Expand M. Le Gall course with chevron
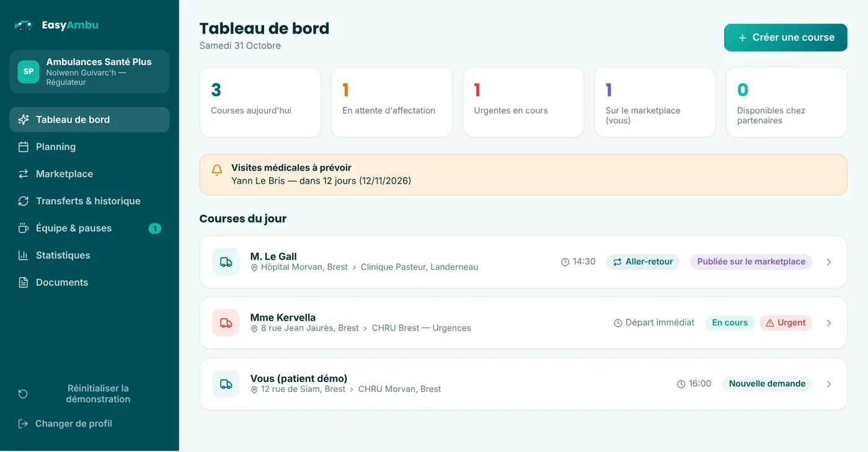The width and height of the screenshot is (868, 452). click(829, 262)
